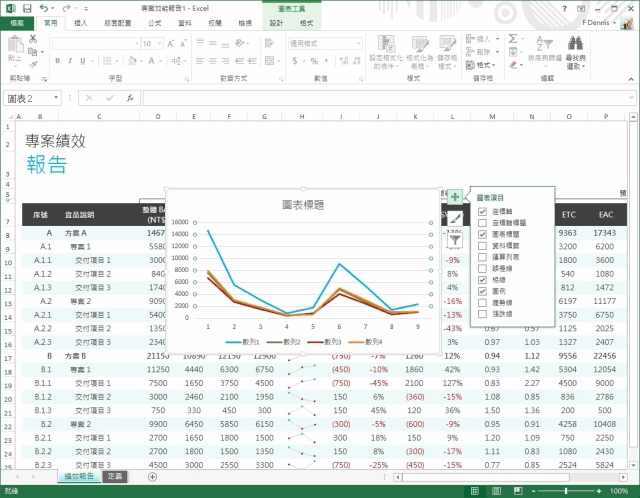Image resolution: width=640 pixels, height=498 pixels.
Task: Select the Format Painter brush icon
Action: click(x=33, y=64)
